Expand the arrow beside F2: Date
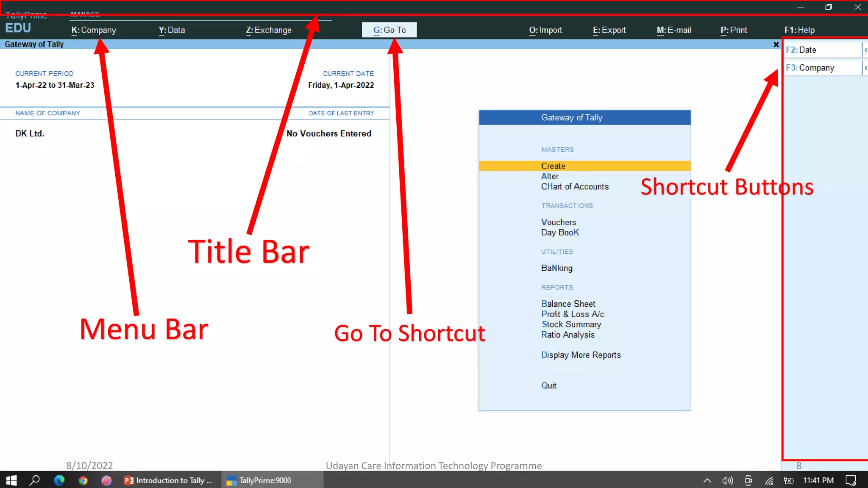 coord(865,50)
